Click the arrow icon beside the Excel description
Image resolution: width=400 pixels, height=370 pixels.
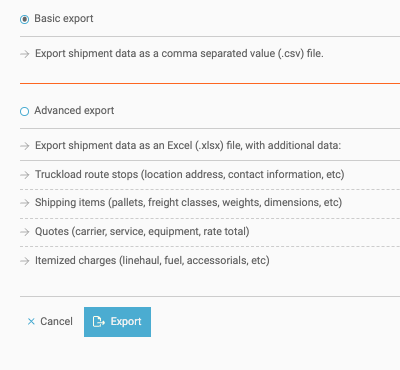[x=25, y=146]
